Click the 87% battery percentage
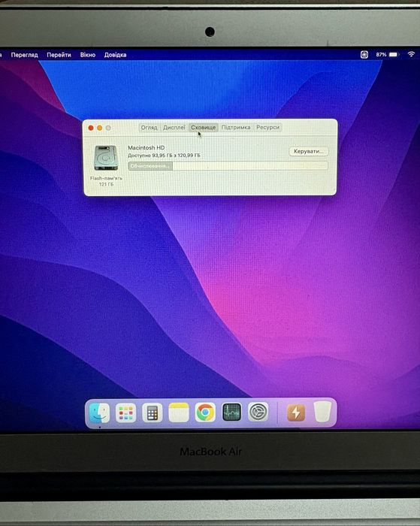420x526 pixels. pos(381,54)
